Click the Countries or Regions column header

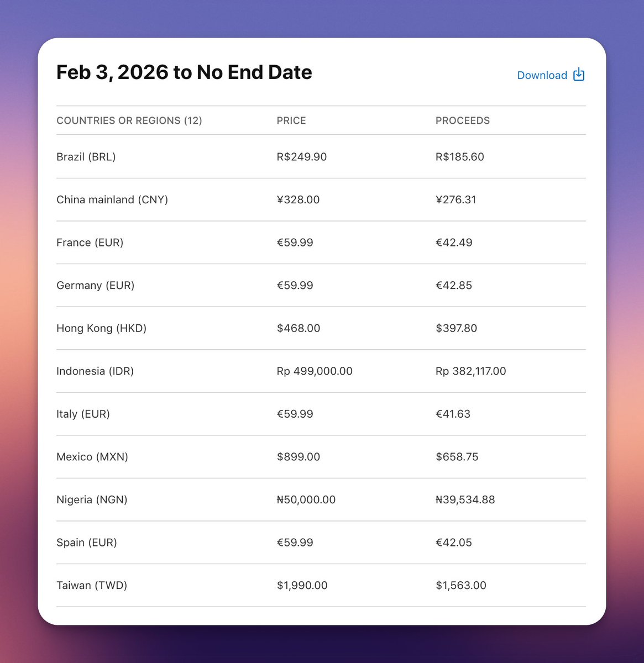coord(129,120)
